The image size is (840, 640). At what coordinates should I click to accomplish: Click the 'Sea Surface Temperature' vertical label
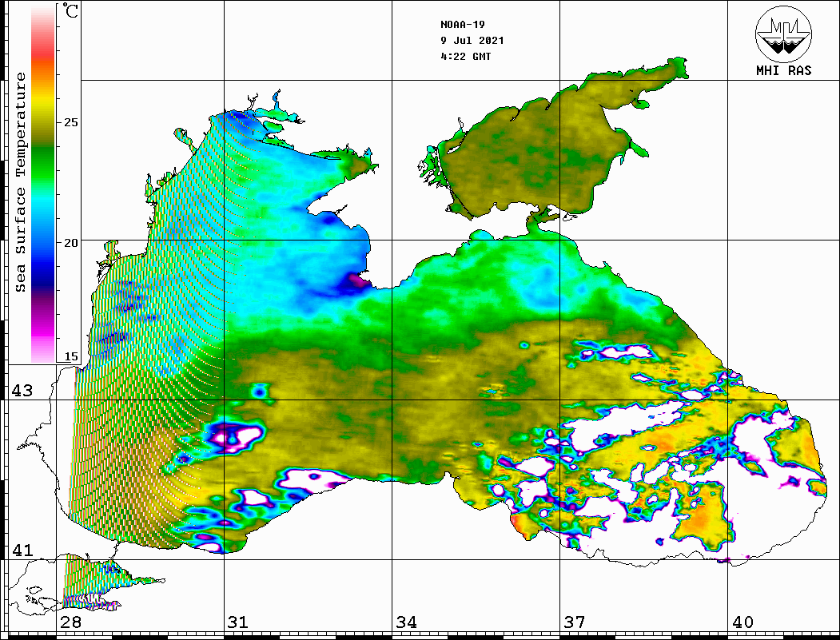click(x=20, y=183)
